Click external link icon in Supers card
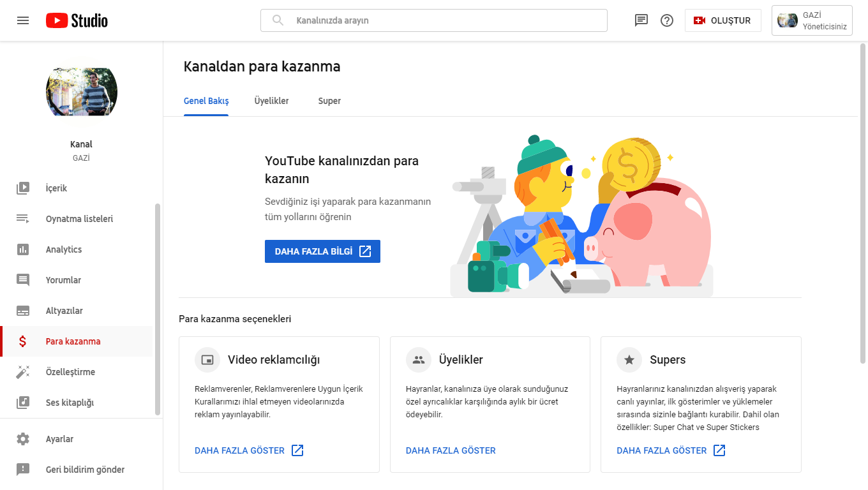 (719, 450)
